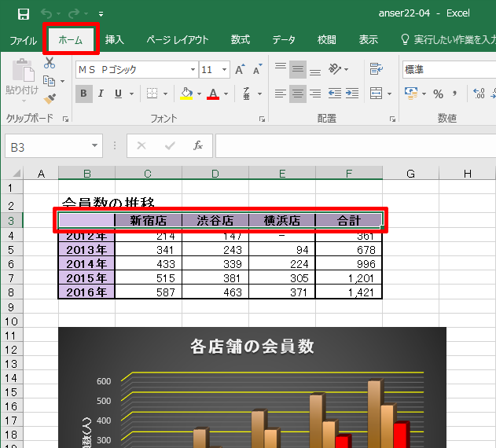Toggle center horizontal alignment
This screenshot has width=496, height=448.
(298, 94)
